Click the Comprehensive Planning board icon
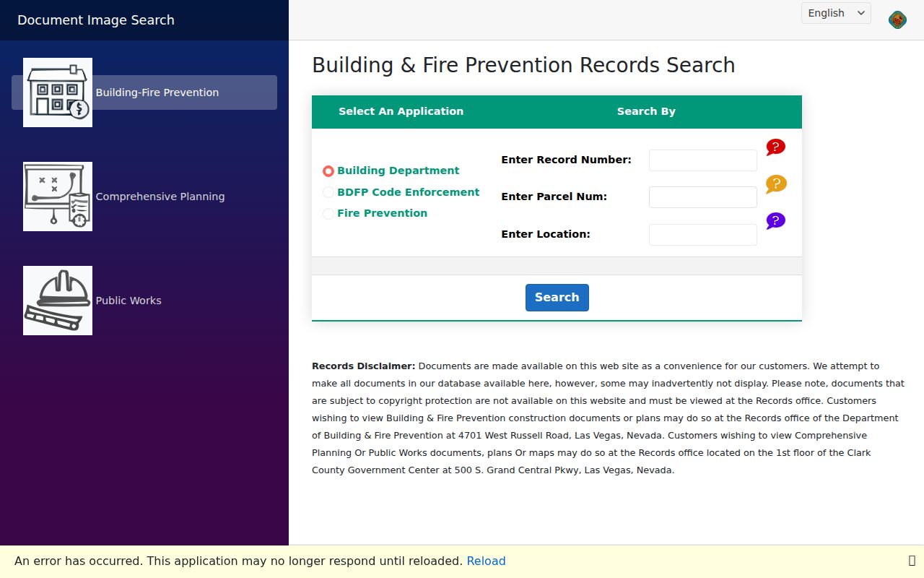 pos(58,197)
